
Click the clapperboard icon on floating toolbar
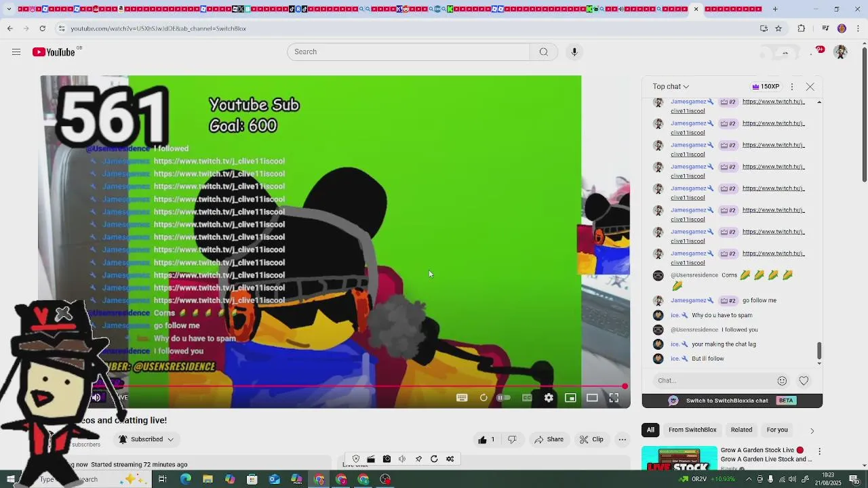(x=371, y=459)
